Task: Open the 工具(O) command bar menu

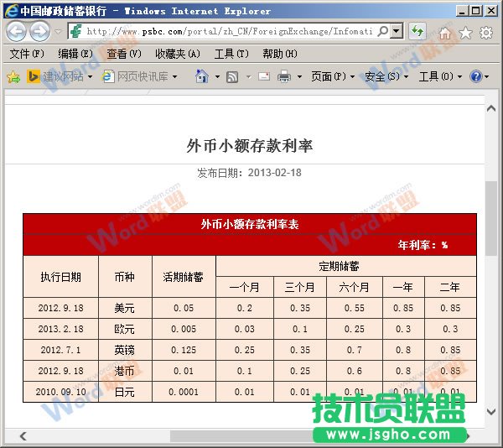Action: coord(440,76)
